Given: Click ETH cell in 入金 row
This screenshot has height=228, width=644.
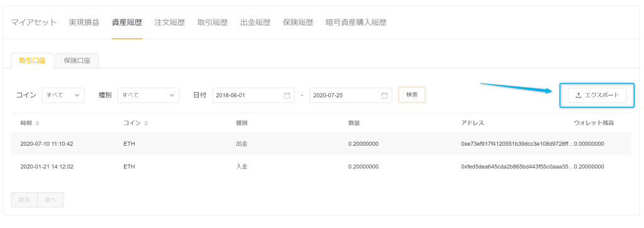Looking at the screenshot, I should pos(129,167).
